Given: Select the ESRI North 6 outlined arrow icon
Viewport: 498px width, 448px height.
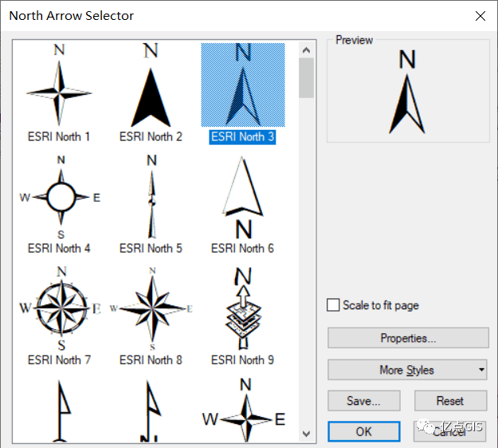Looking at the screenshot, I should coord(243,197).
